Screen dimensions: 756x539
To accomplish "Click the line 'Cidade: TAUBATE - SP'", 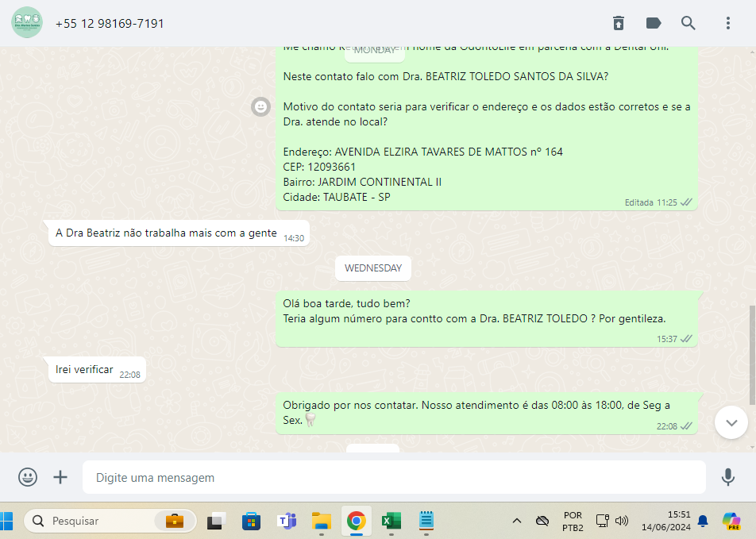I will (337, 197).
